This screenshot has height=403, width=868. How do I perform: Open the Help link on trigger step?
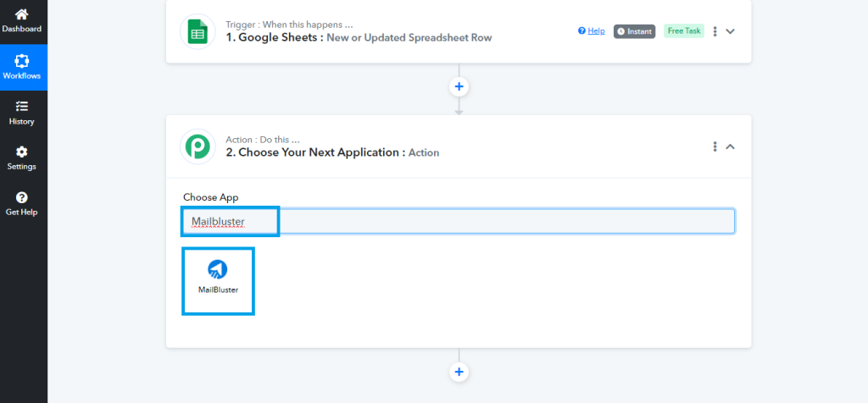click(591, 31)
